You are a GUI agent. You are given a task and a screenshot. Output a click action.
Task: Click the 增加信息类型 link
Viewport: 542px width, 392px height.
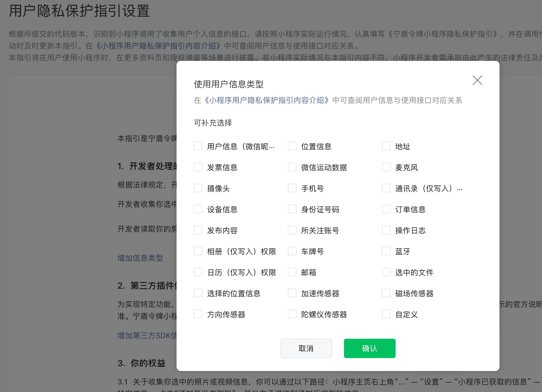tap(140, 258)
